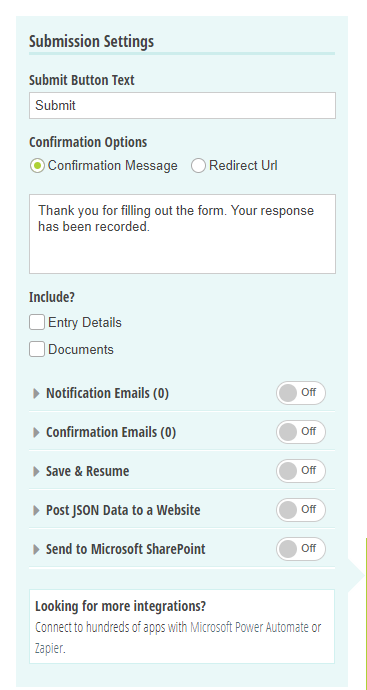Check the Entry Details checkbox
Screen dimensions: 367x690
pyautogui.click(x=37, y=322)
